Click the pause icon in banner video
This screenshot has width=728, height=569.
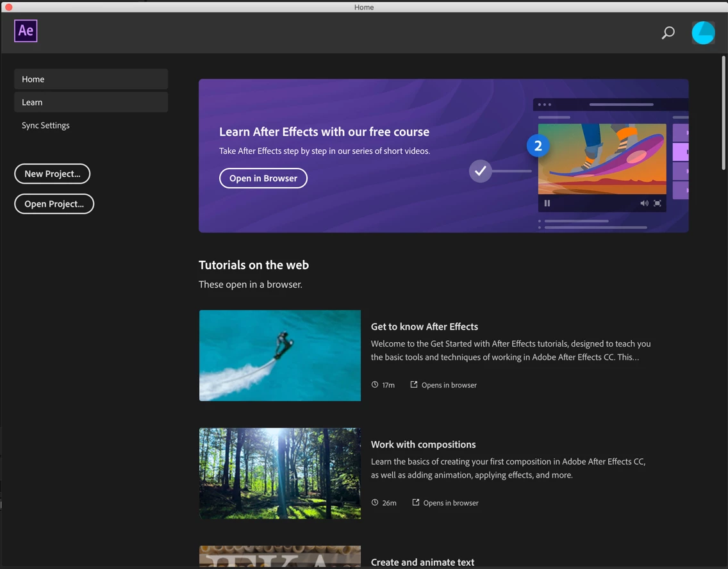pyautogui.click(x=547, y=203)
